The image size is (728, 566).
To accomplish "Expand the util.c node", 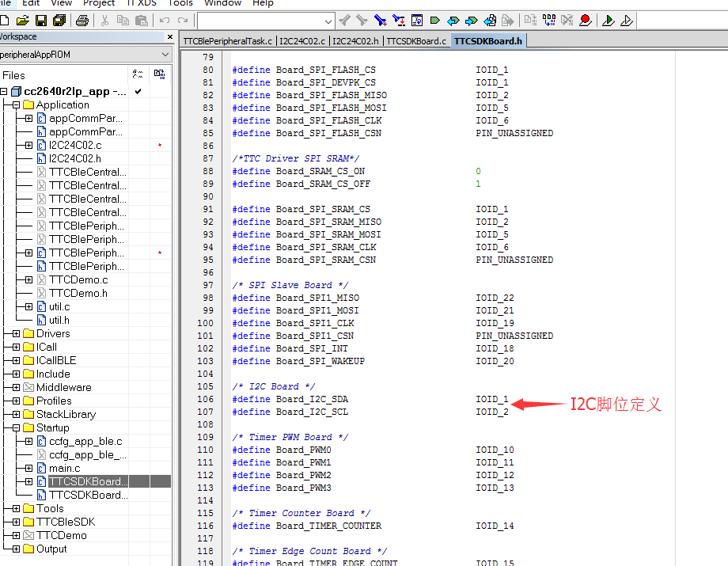I will [x=28, y=307].
